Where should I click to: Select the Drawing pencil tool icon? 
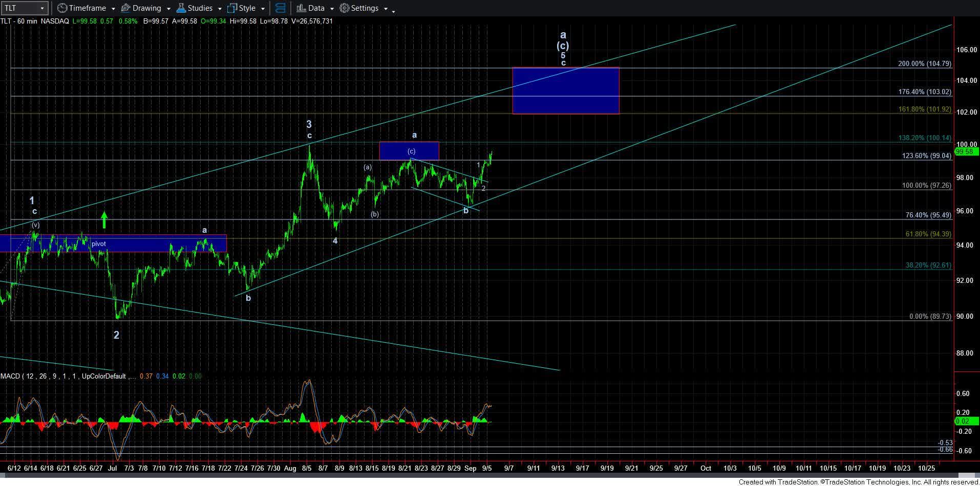(x=125, y=8)
